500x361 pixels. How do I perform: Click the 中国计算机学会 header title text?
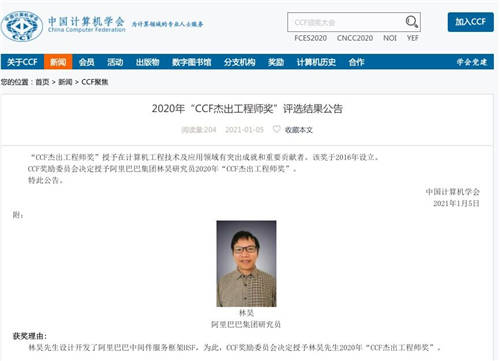(86, 21)
